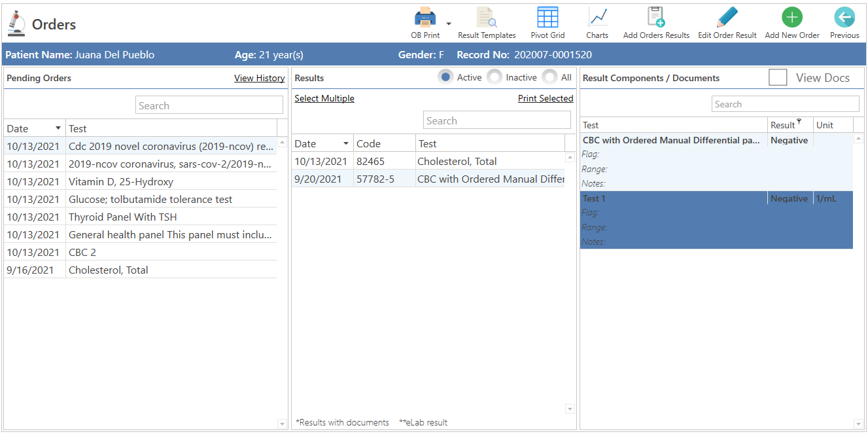Select the Active results radio button
868x434 pixels.
coord(446,77)
